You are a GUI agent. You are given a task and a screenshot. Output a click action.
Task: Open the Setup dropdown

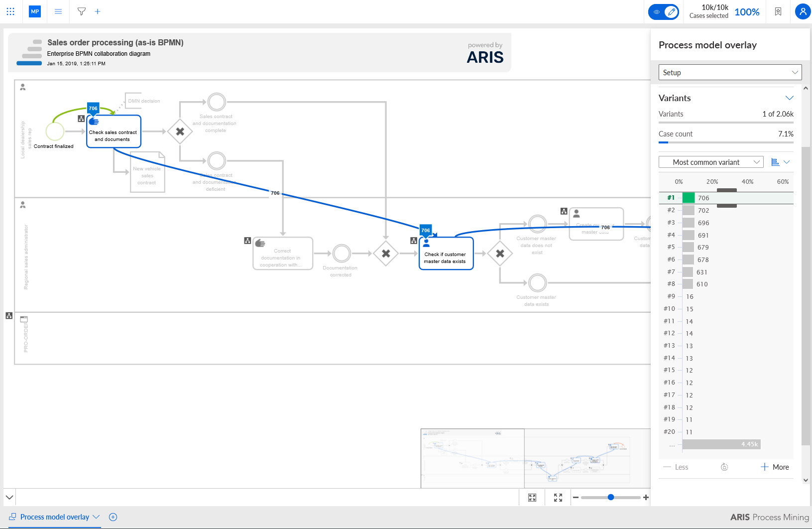pos(730,72)
